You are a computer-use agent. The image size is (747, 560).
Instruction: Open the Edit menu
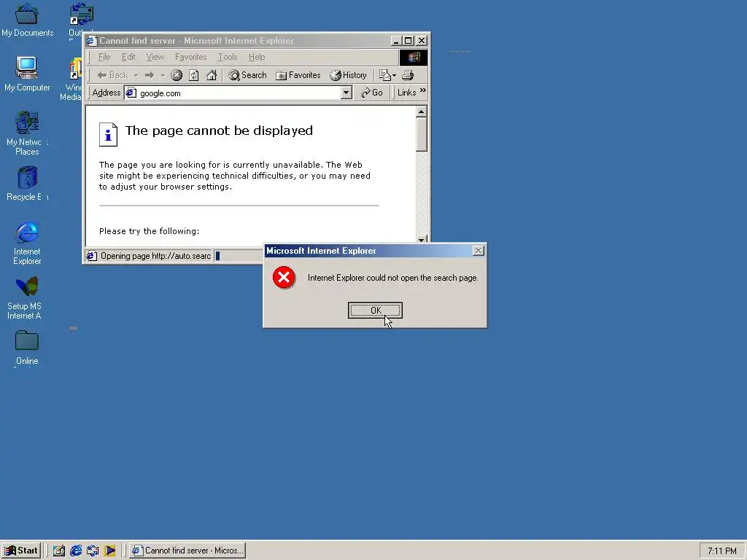[x=128, y=57]
